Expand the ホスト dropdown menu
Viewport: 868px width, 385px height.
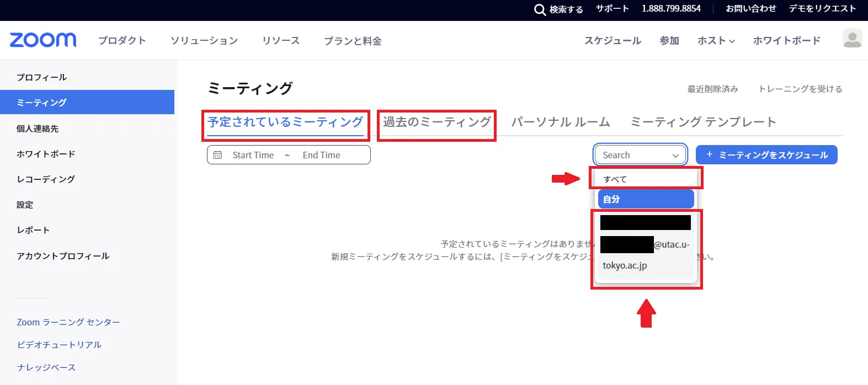[x=716, y=41]
